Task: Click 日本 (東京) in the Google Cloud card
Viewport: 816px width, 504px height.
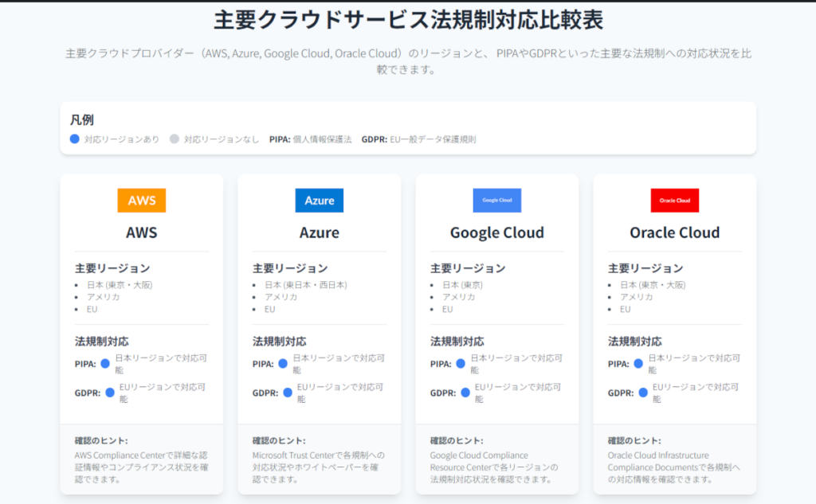Action: tap(463, 285)
